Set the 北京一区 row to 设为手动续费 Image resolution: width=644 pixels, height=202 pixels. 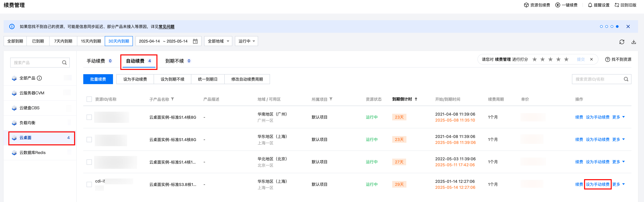pyautogui.click(x=598, y=162)
